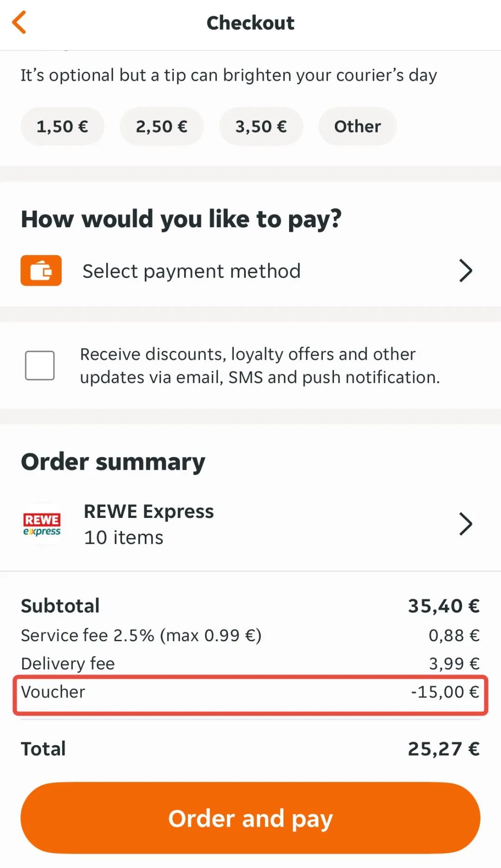Tap the Total amount 25,27 €
The image size is (501, 868).
coord(443,749)
